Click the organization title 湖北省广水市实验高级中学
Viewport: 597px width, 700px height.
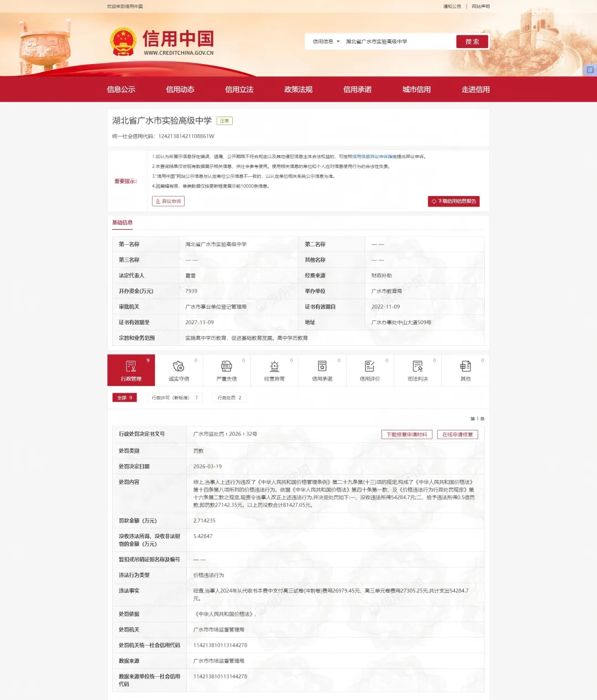point(162,120)
